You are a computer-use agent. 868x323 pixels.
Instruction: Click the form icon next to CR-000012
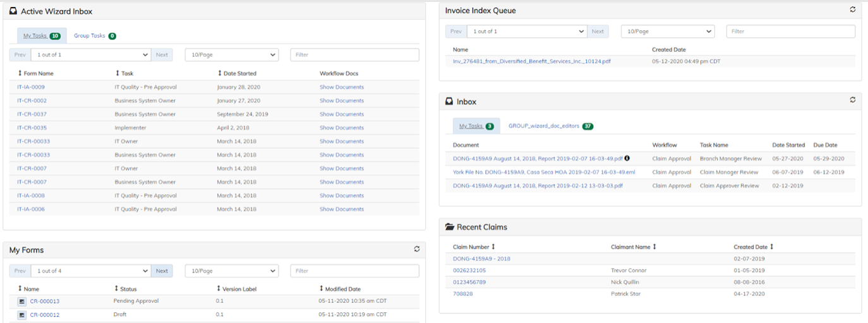point(22,315)
